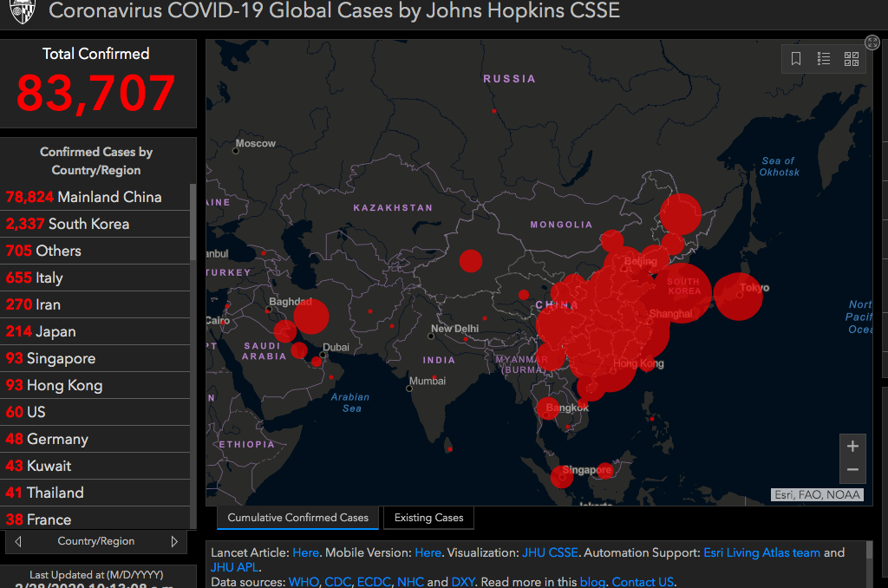888x588 pixels.
Task: Open the Contact US link
Action: [x=643, y=582]
